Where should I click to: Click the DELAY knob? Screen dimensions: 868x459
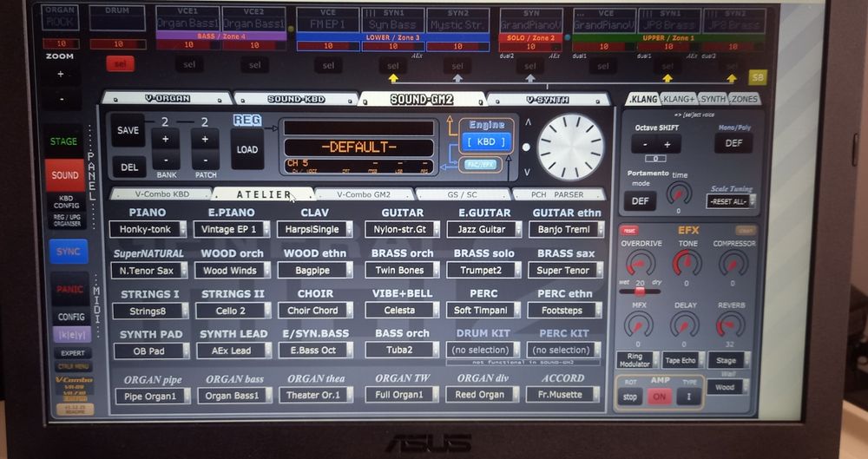tap(685, 324)
